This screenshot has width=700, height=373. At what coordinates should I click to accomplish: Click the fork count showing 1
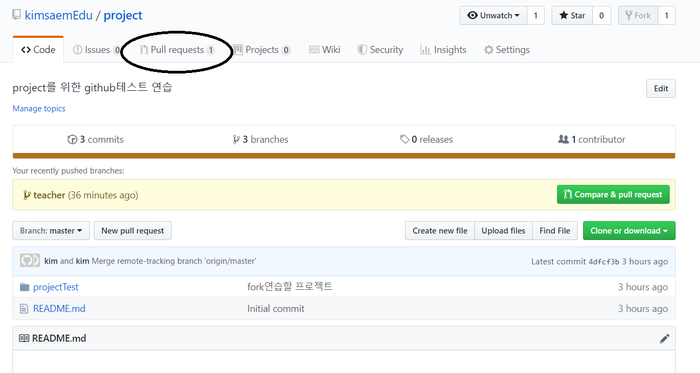[x=667, y=16]
